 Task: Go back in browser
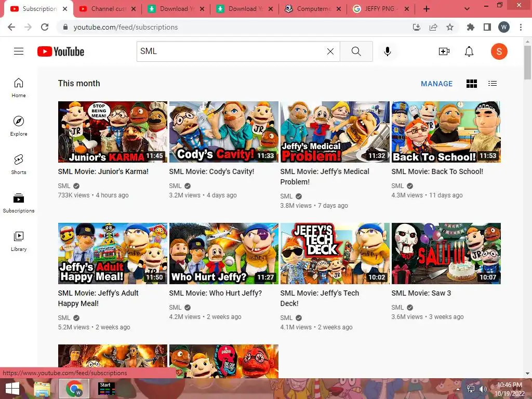pos(11,27)
